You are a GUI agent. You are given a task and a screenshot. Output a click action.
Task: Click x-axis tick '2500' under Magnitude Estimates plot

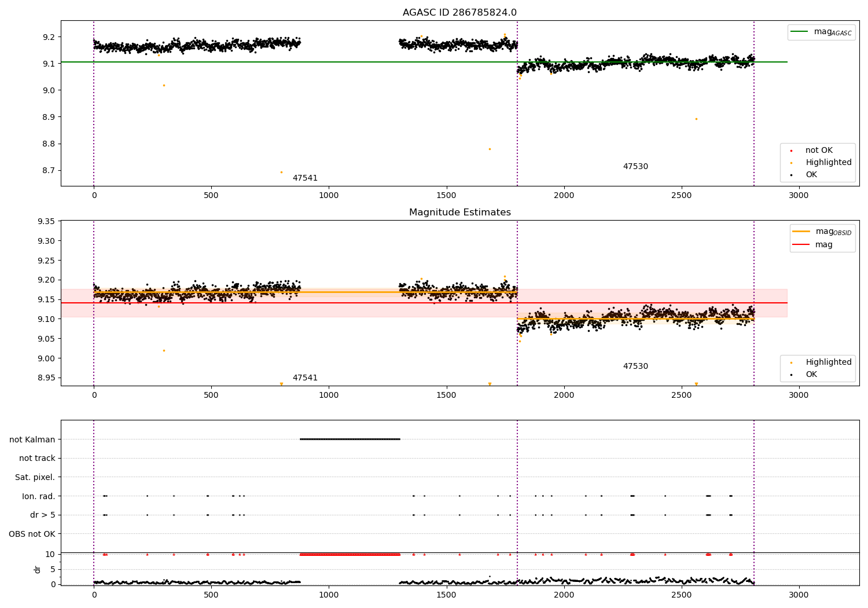pyautogui.click(x=682, y=395)
